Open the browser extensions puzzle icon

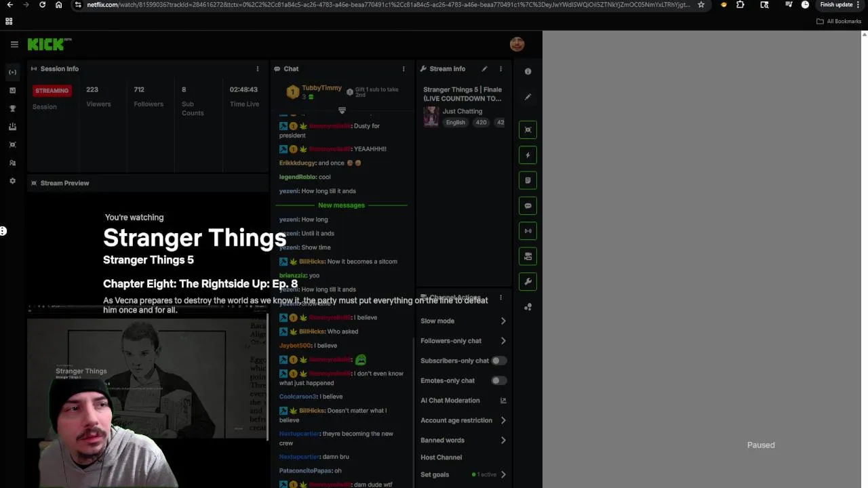(741, 5)
